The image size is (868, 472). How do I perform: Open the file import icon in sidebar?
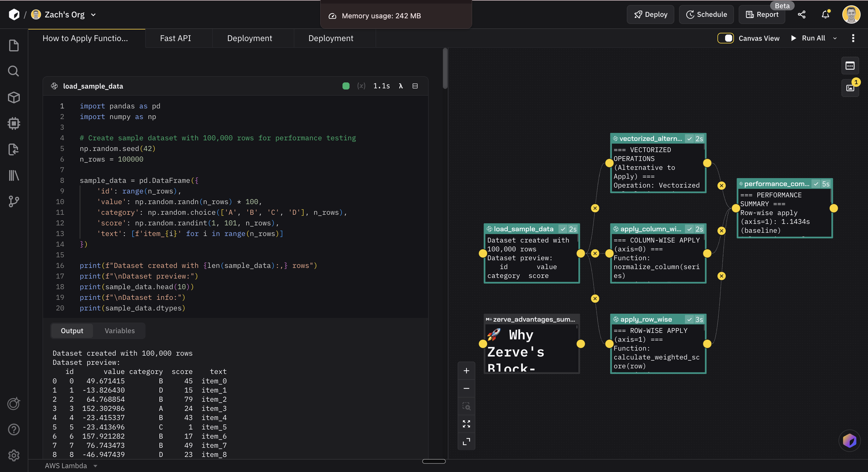coord(14,150)
